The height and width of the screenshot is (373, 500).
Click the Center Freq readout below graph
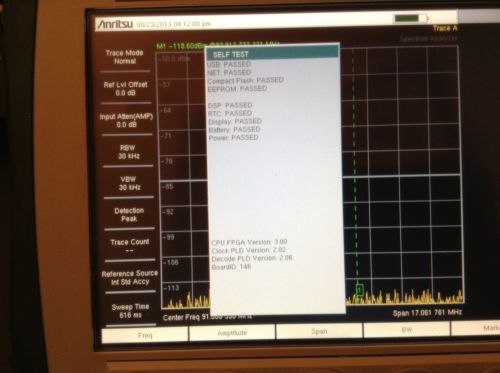click(207, 317)
